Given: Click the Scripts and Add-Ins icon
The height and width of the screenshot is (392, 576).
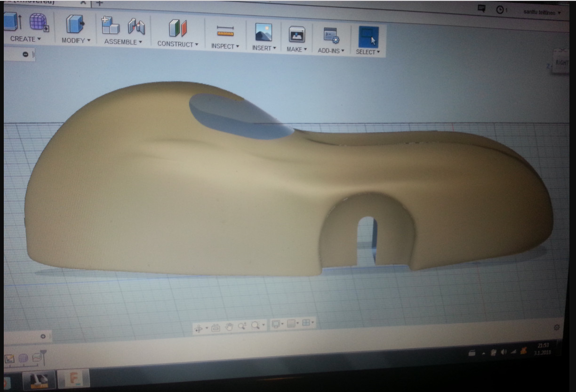Looking at the screenshot, I should [x=331, y=36].
